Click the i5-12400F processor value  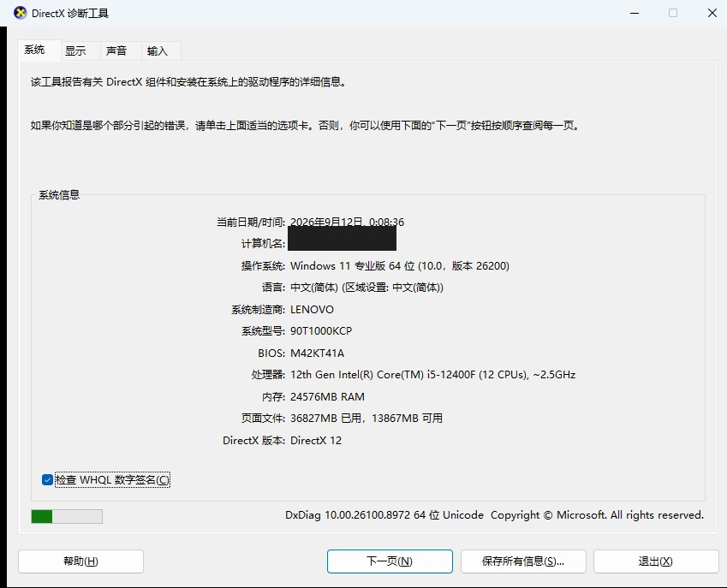click(x=433, y=375)
